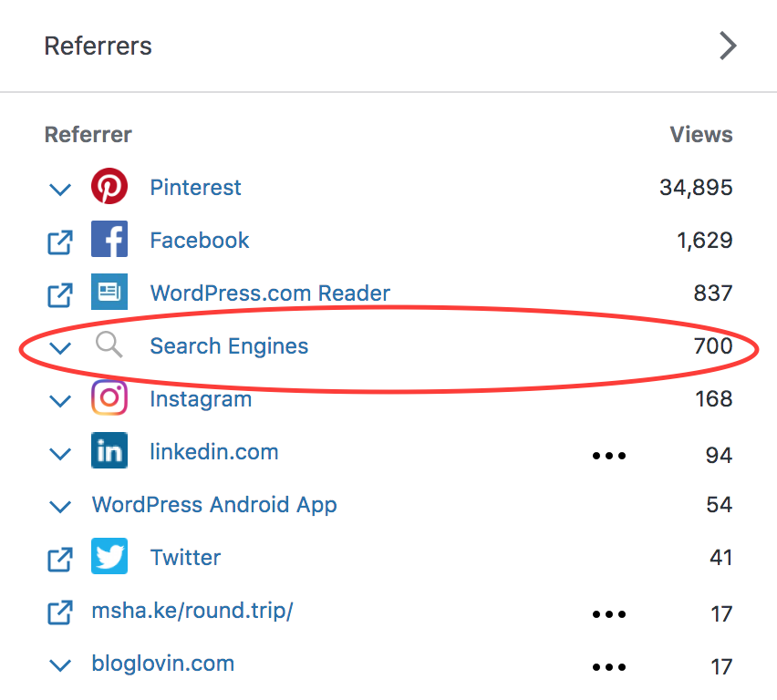
Task: Open Facebook referrer external link icon
Action: click(60, 242)
